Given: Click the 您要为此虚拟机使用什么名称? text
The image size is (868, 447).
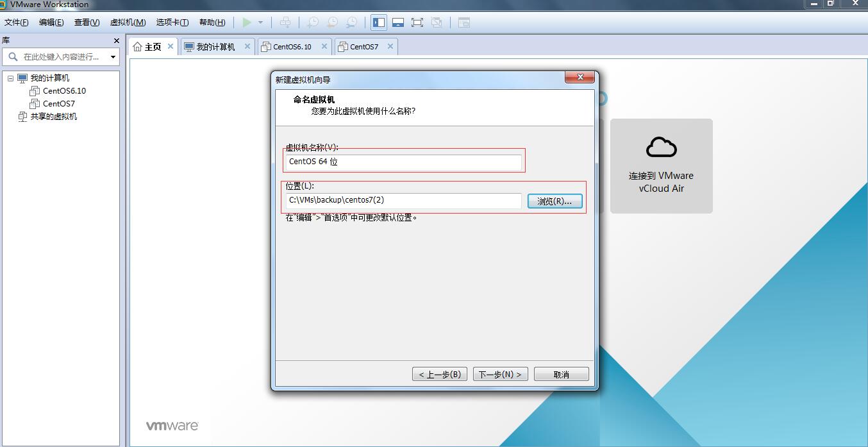Looking at the screenshot, I should (x=363, y=112).
